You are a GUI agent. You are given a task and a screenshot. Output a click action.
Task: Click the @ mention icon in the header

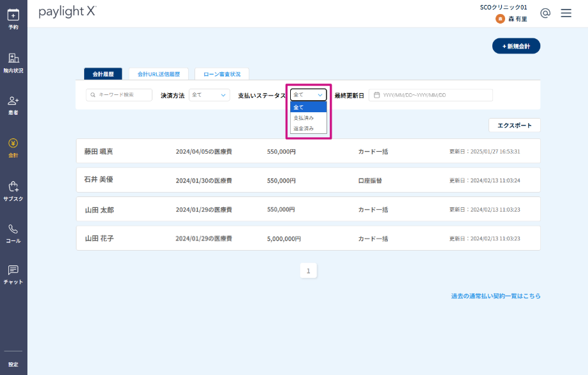tap(545, 13)
